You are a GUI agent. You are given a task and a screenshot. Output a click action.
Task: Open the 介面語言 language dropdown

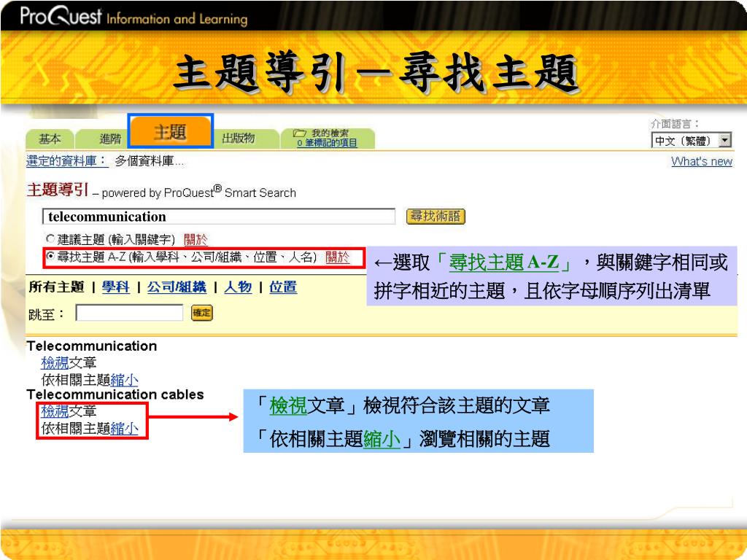point(691,141)
